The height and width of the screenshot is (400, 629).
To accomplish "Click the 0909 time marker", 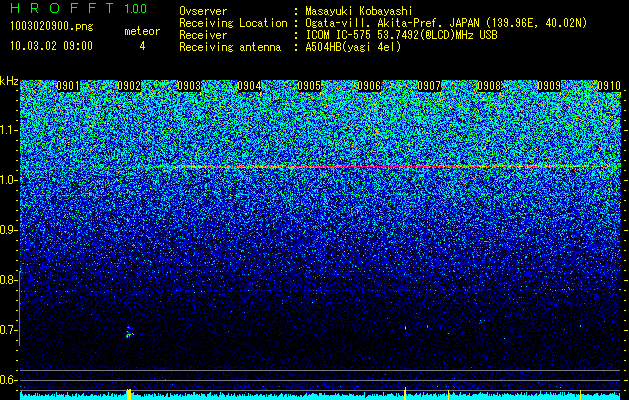I will tap(549, 86).
